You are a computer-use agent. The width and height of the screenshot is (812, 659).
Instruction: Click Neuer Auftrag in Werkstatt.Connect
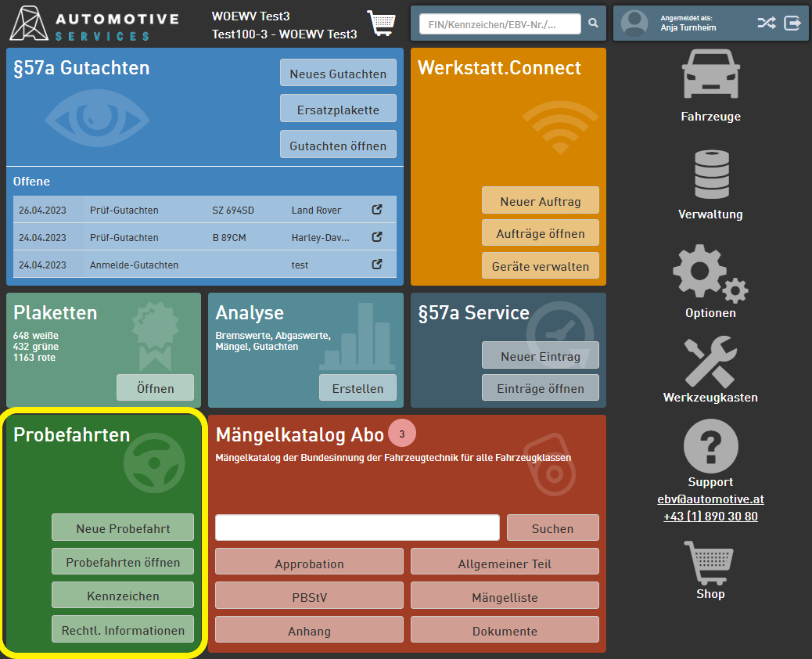[x=541, y=201]
